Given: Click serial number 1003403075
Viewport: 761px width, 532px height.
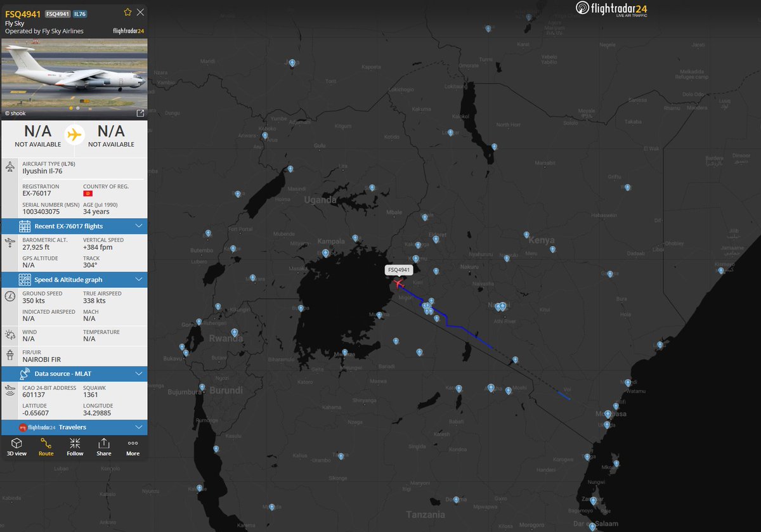Looking at the screenshot, I should [41, 211].
